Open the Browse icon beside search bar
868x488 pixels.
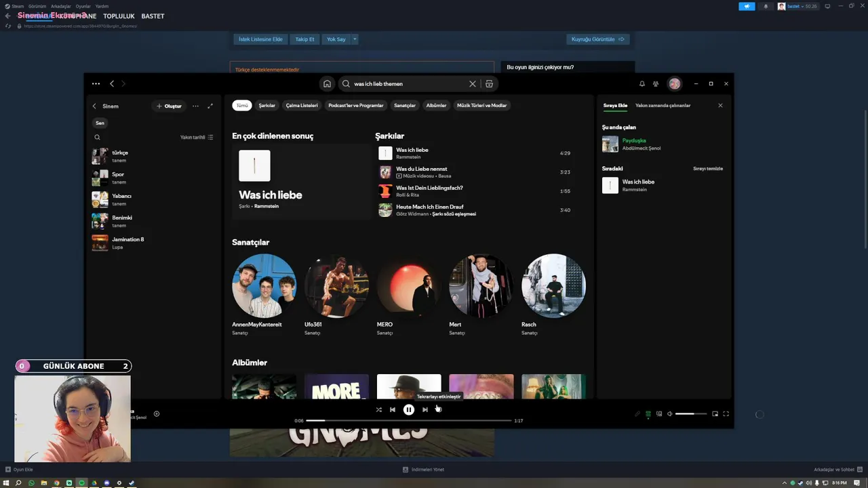489,84
